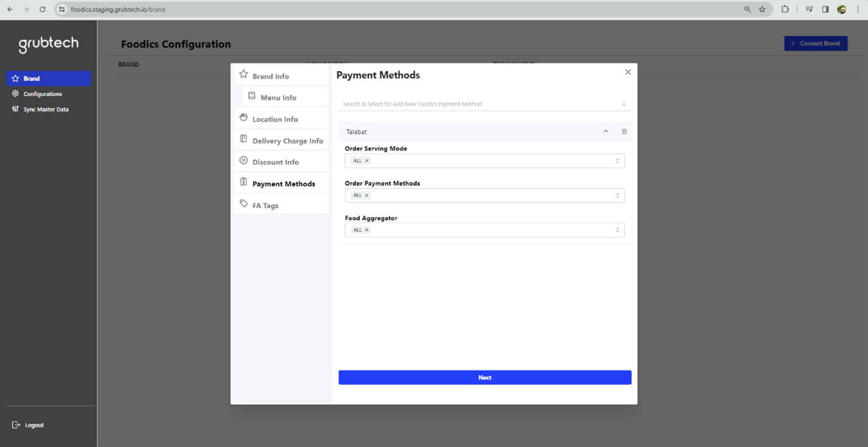Click the Sync Master Data sidebar item

tap(46, 110)
